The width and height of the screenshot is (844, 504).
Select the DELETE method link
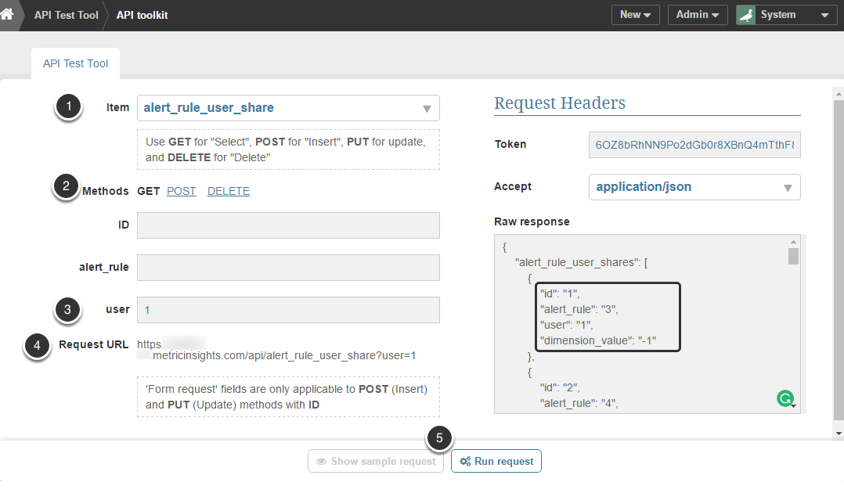(229, 191)
